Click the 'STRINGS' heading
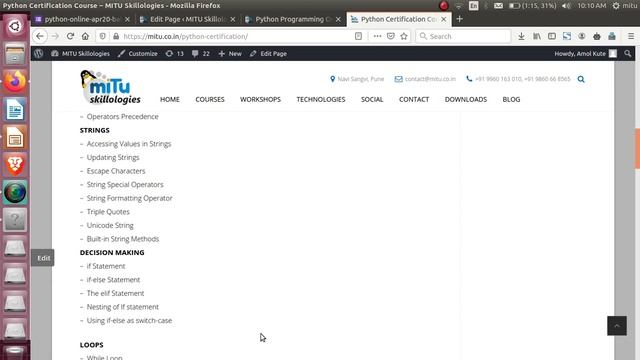Viewport: 640px width, 360px height. (95, 130)
